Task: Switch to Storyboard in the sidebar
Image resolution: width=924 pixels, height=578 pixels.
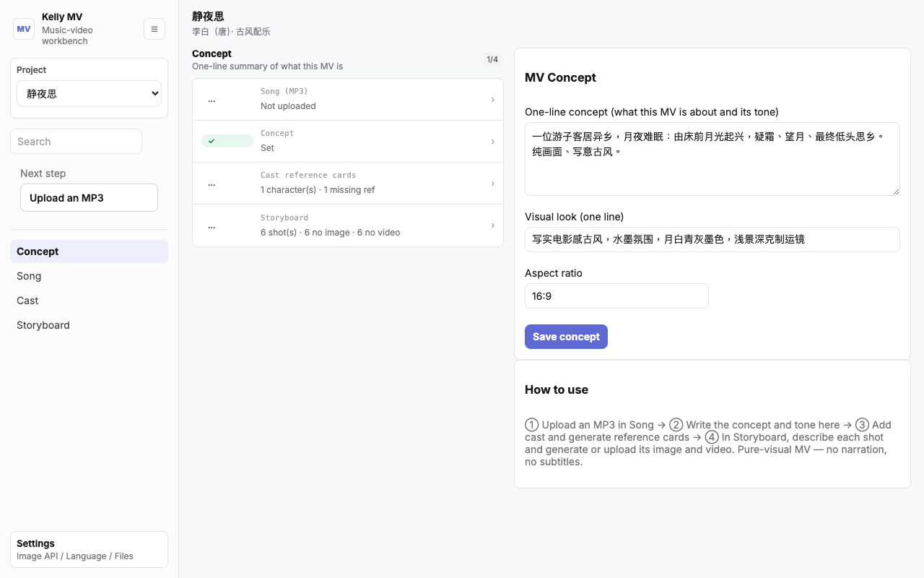Action: (x=89, y=325)
